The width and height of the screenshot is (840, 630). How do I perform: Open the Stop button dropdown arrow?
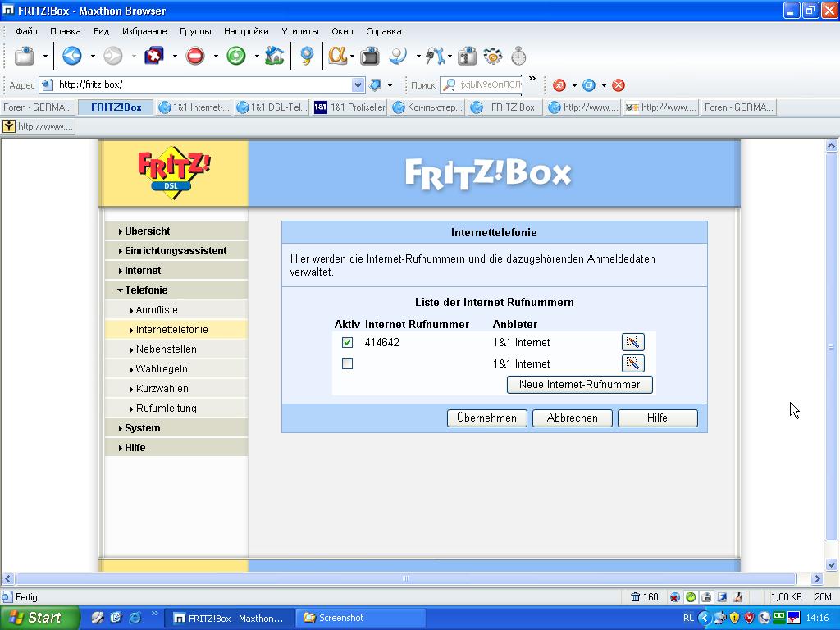pyautogui.click(x=216, y=56)
